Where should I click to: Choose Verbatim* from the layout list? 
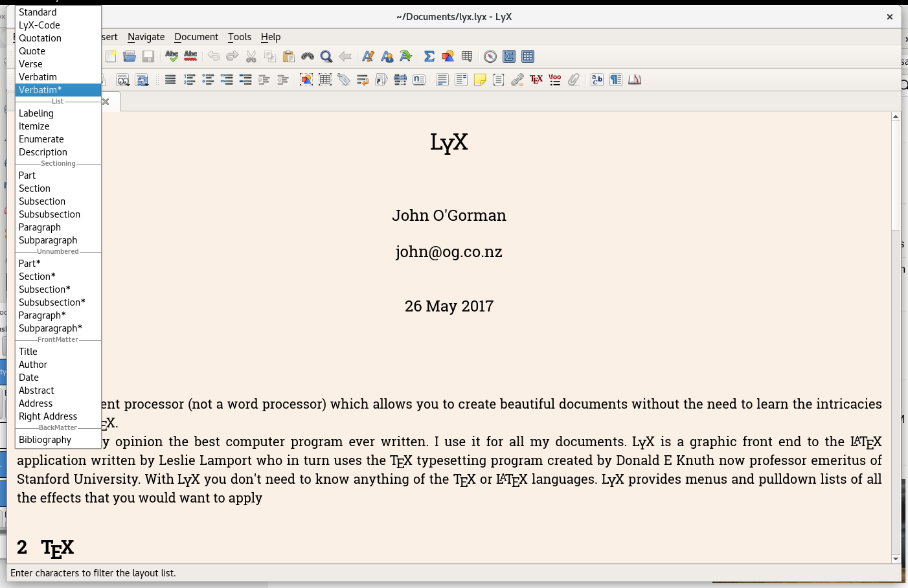tap(40, 90)
